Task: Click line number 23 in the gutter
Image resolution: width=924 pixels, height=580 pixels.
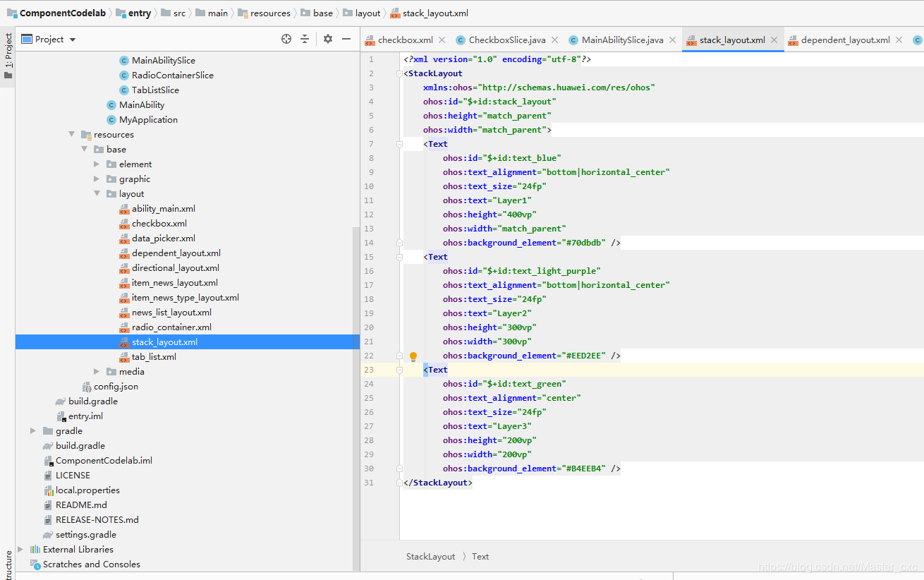Action: click(369, 370)
